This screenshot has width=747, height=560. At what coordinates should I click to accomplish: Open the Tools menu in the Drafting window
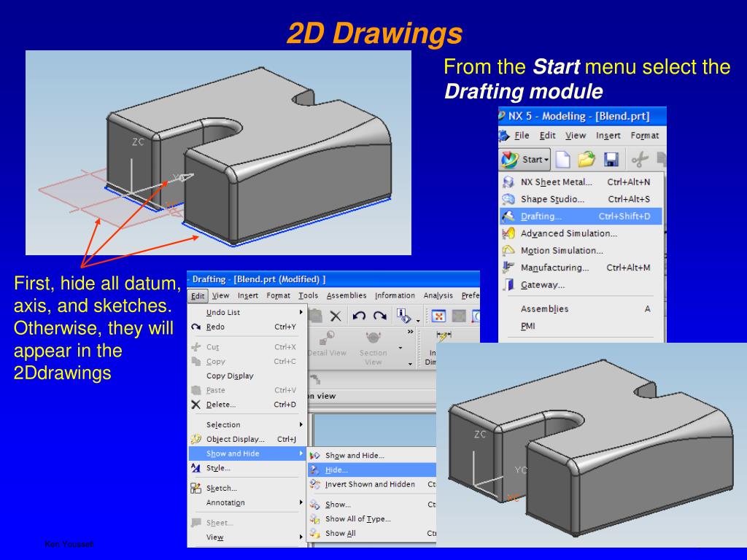(x=308, y=296)
